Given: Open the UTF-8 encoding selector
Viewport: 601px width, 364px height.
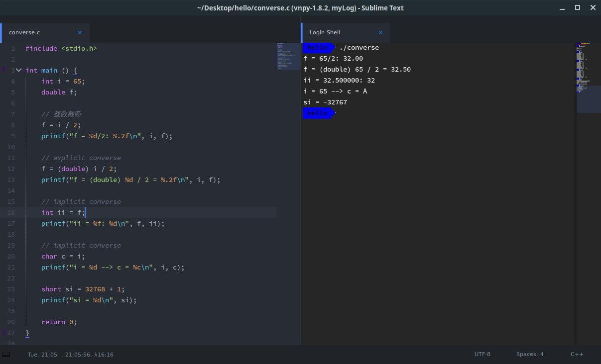Looking at the screenshot, I should point(482,354).
